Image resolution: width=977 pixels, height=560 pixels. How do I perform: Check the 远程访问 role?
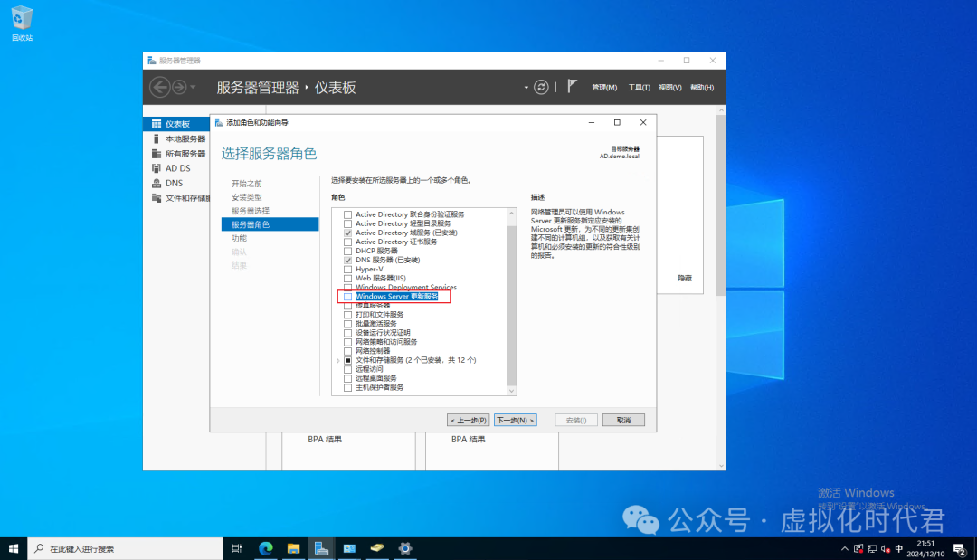(x=347, y=369)
